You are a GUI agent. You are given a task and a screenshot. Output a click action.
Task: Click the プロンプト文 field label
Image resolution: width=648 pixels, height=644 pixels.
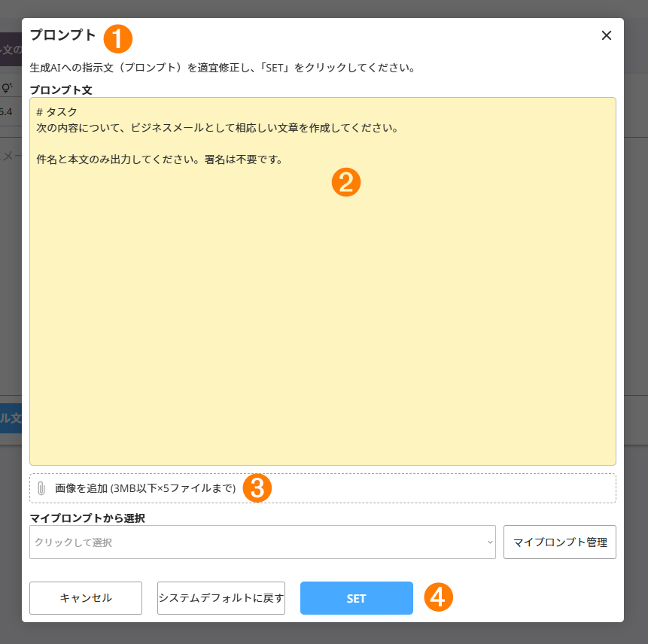click(x=61, y=90)
